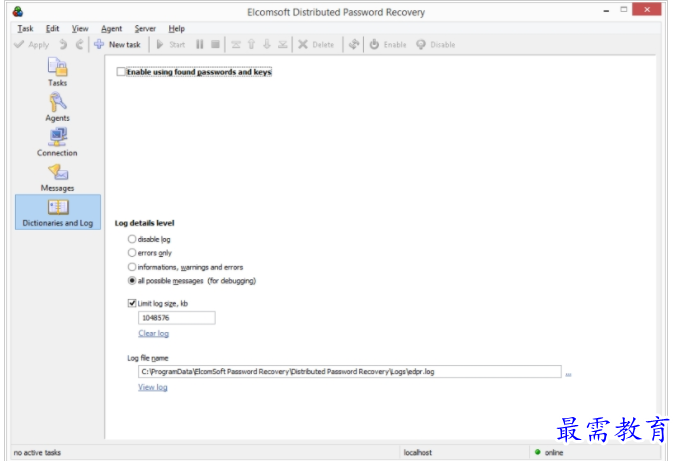Viewport: 678px width, 461px height.
Task: Click the Apply checkmark toolbar button
Action: point(32,45)
